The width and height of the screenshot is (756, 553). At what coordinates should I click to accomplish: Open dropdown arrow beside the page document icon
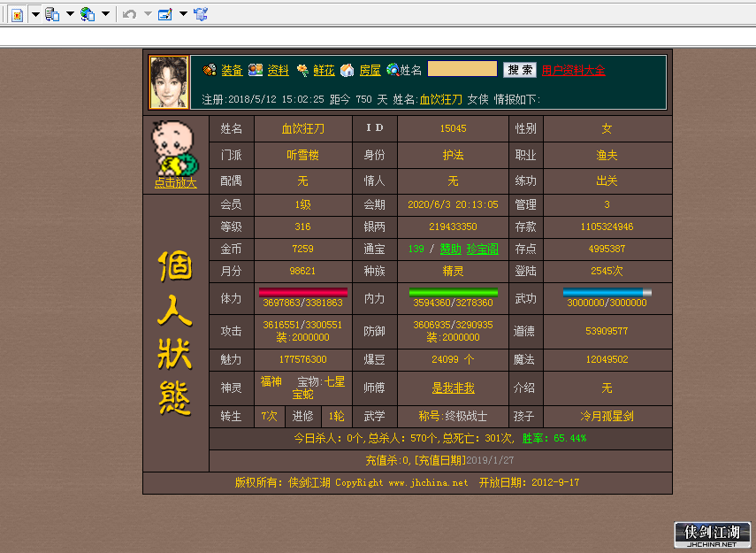(35, 14)
